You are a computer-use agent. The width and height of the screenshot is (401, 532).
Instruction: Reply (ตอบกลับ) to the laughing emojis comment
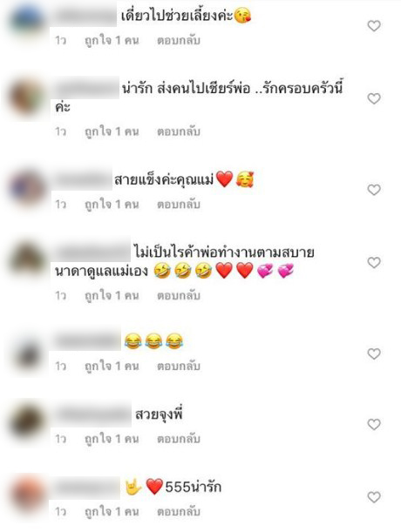179,366
